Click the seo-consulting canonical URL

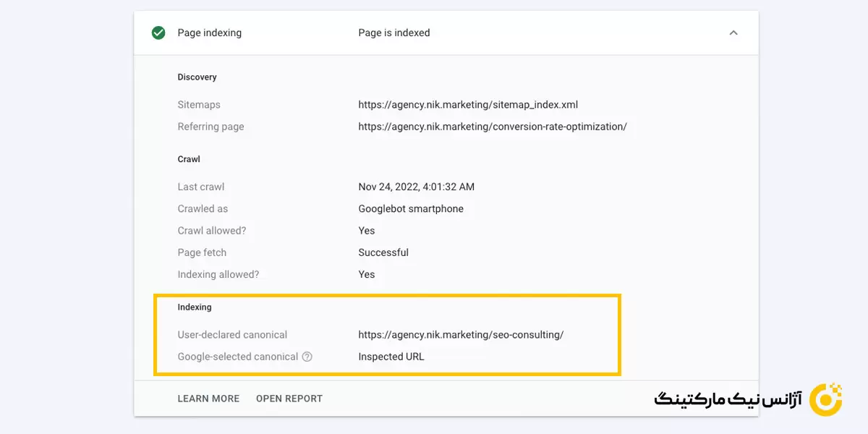click(461, 335)
